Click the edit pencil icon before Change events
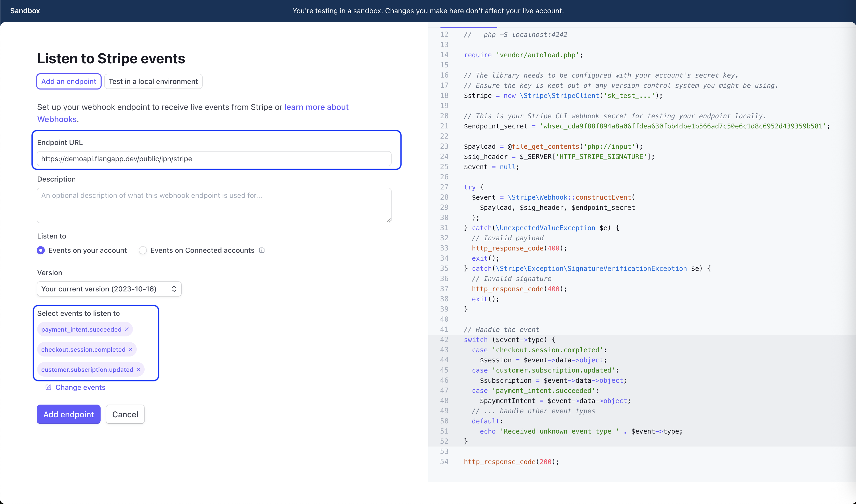856x504 pixels. (48, 388)
